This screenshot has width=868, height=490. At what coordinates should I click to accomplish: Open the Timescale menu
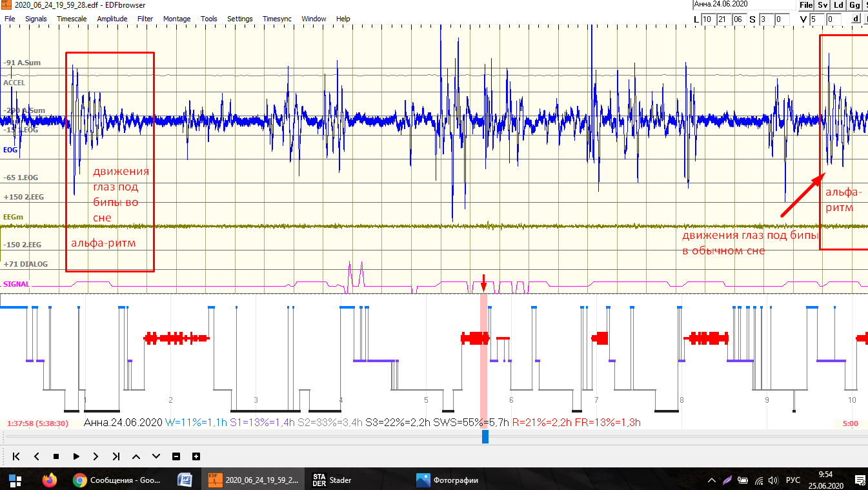pos(72,19)
